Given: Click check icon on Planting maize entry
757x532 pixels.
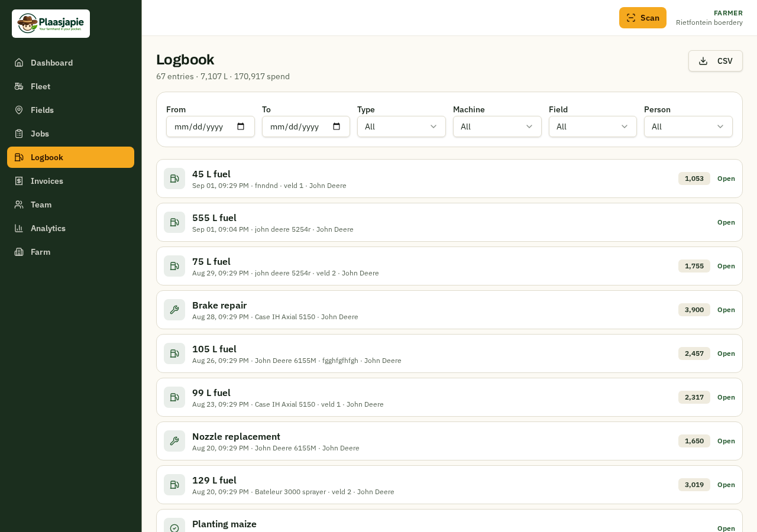Looking at the screenshot, I should coord(174,528).
